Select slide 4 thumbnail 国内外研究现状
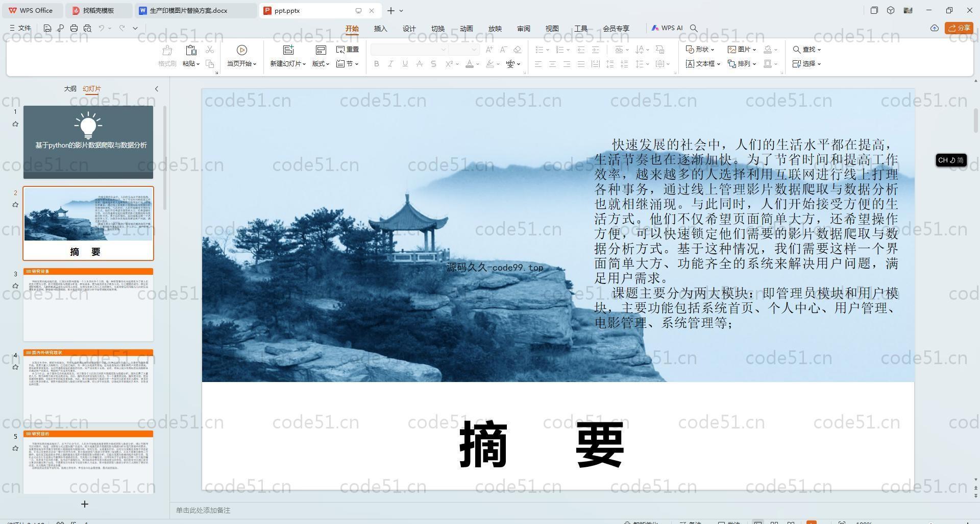This screenshot has height=524, width=980. 88,386
